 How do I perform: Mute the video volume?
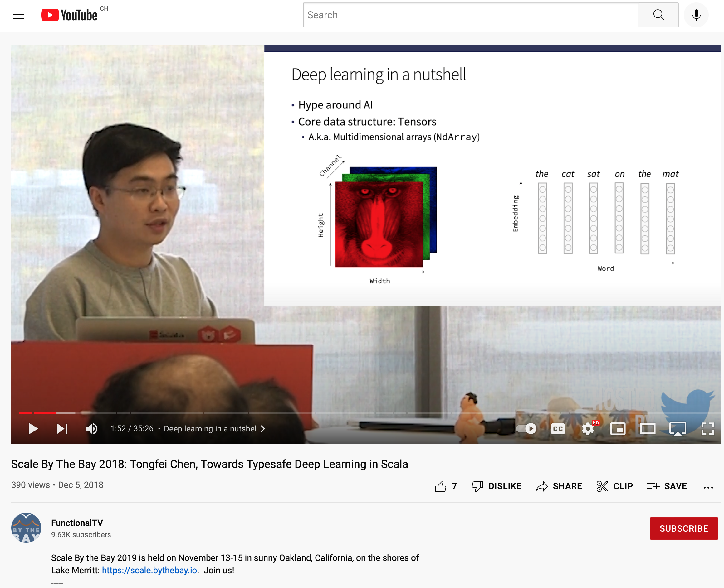coord(91,429)
